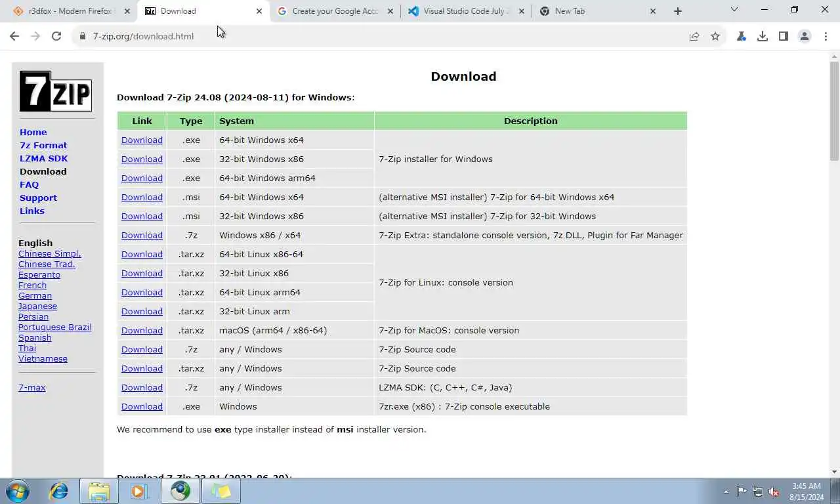Download the LZMA SDK .7z
The image size is (840, 504).
pyautogui.click(x=142, y=387)
